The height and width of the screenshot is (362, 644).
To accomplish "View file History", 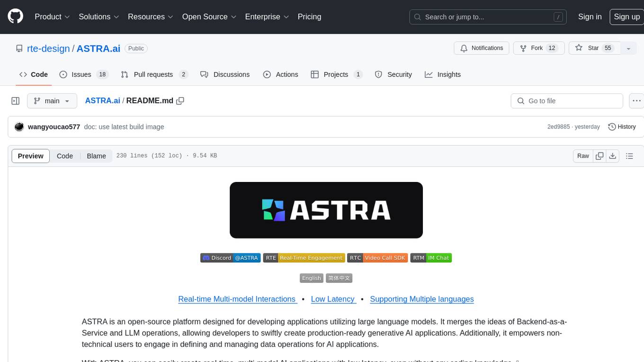I will pyautogui.click(x=622, y=127).
